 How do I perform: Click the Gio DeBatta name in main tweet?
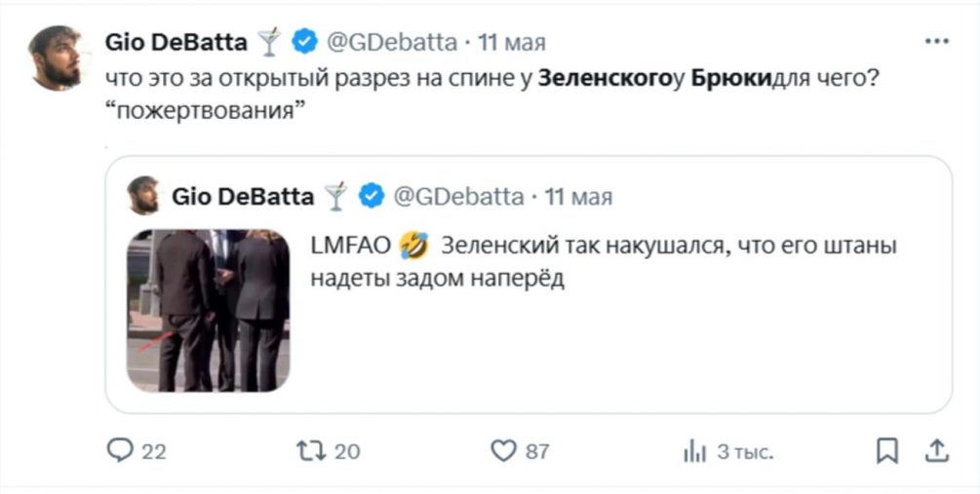click(175, 42)
